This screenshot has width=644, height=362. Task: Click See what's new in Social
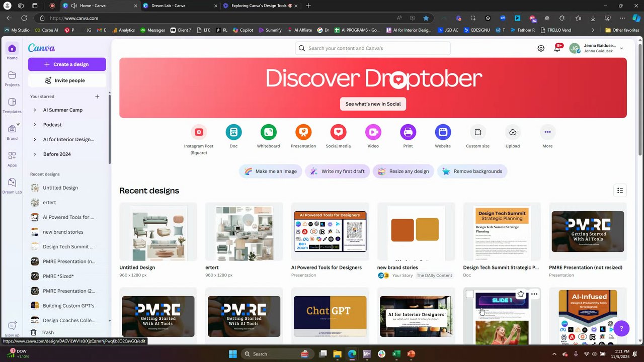coord(373,104)
